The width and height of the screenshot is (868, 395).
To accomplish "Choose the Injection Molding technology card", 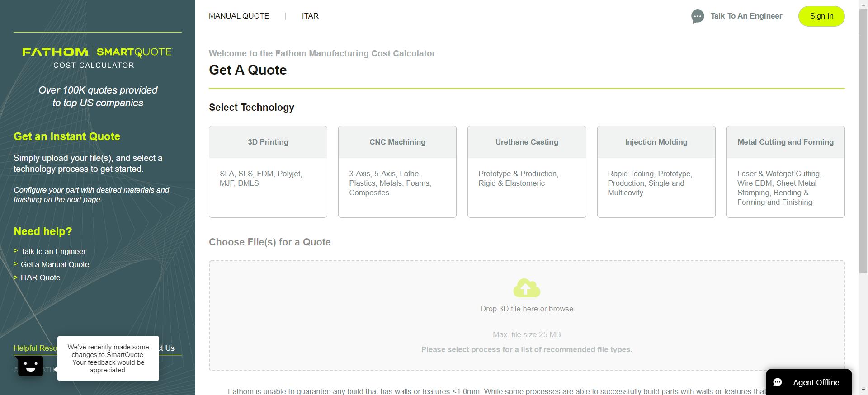I will tap(656, 172).
